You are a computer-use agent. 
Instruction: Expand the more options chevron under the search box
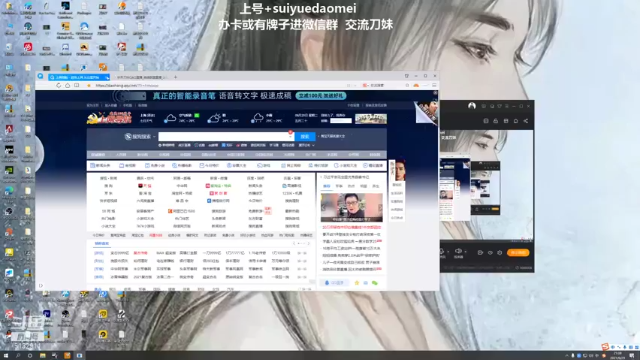pyautogui.click(x=313, y=145)
